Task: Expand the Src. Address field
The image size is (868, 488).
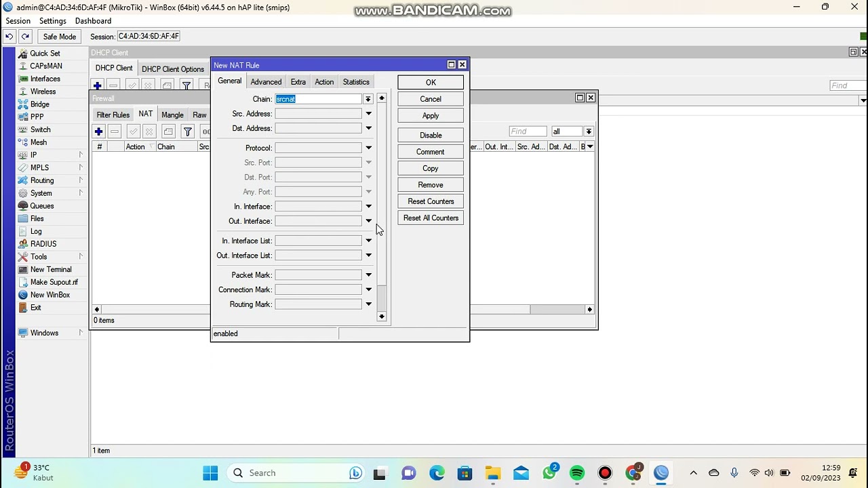Action: coord(368,114)
